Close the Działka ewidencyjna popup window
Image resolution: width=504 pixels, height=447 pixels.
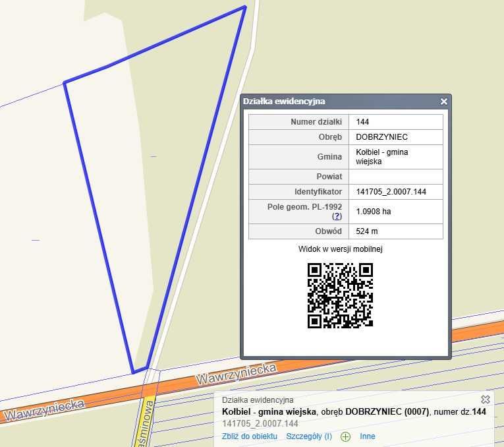pyautogui.click(x=443, y=102)
